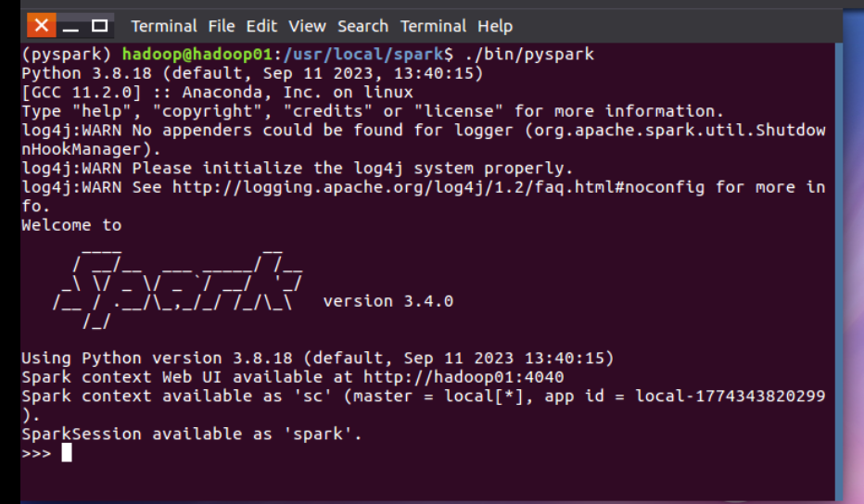Click the Spark ASCII art logo
Screen dimensions: 864x504
point(177,289)
